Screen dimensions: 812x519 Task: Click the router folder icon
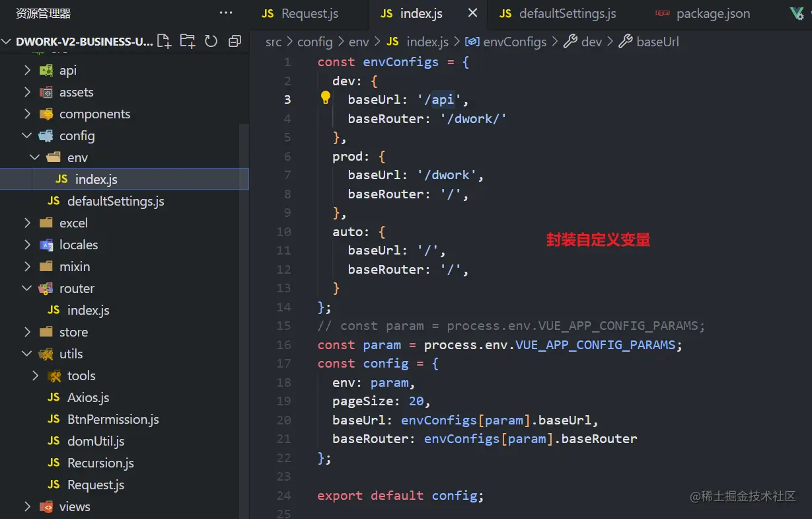coord(46,288)
